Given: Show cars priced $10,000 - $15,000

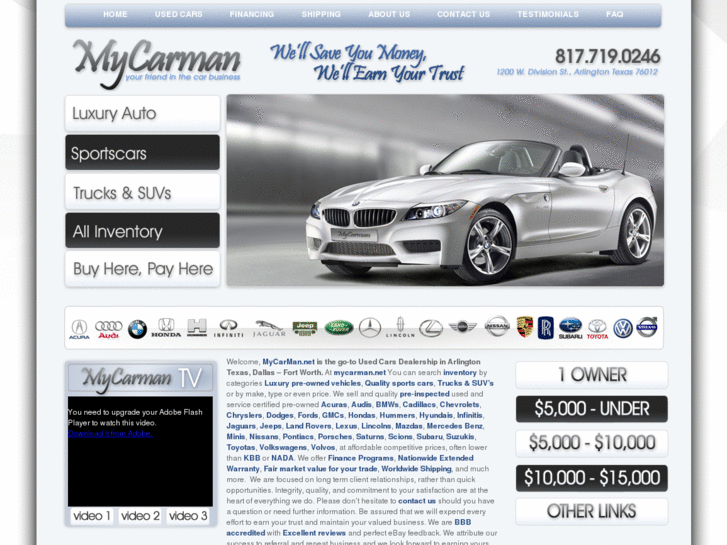Looking at the screenshot, I should [x=592, y=478].
